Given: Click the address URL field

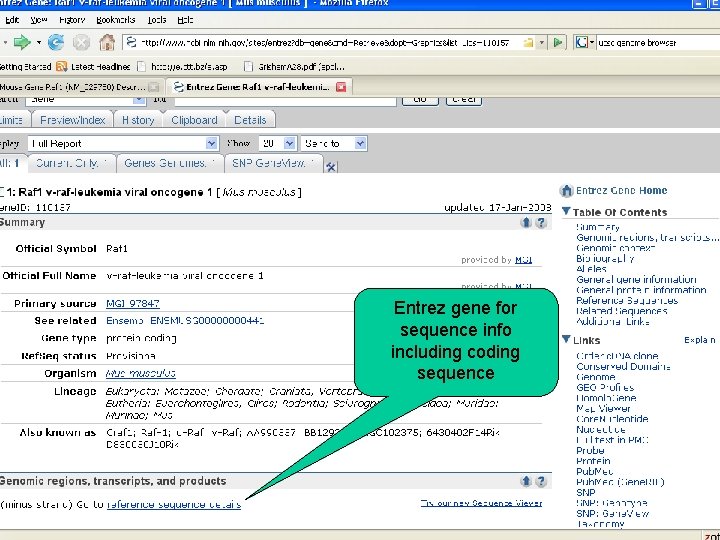Looking at the screenshot, I should [325, 43].
